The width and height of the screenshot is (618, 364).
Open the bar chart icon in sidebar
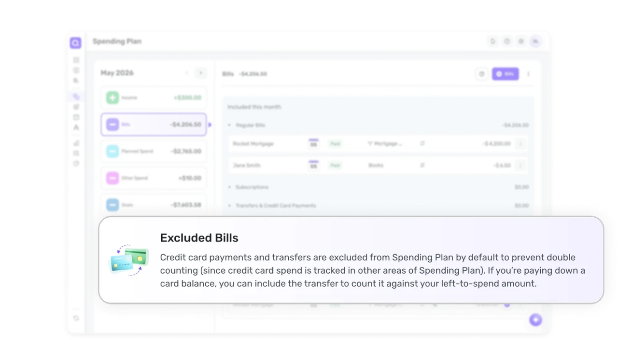[x=76, y=143]
